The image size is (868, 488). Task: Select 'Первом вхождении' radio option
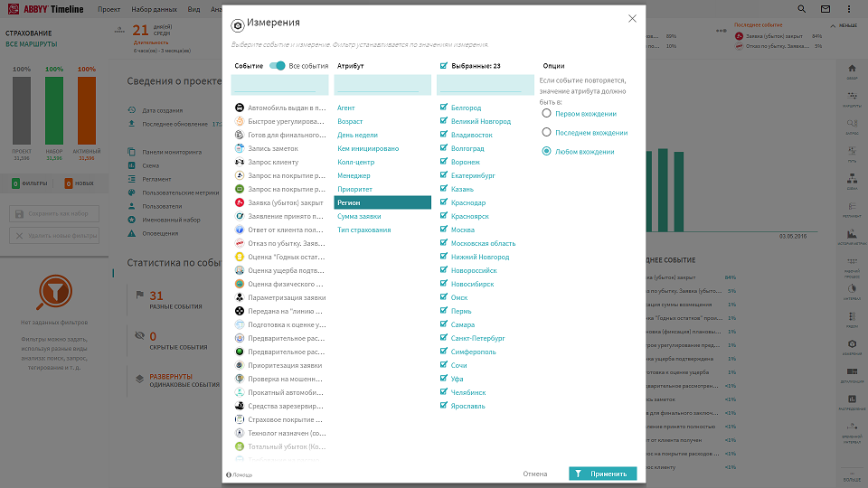pyautogui.click(x=546, y=114)
